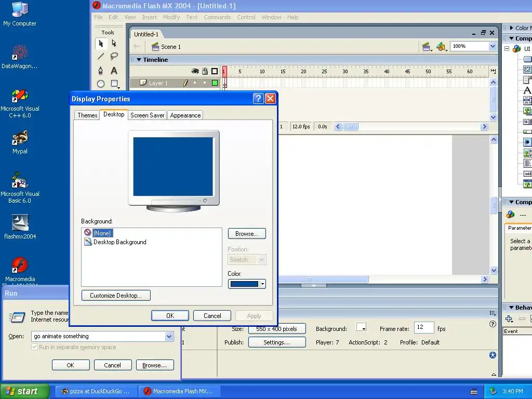Toggle lock all layers padlock icon

205,71
